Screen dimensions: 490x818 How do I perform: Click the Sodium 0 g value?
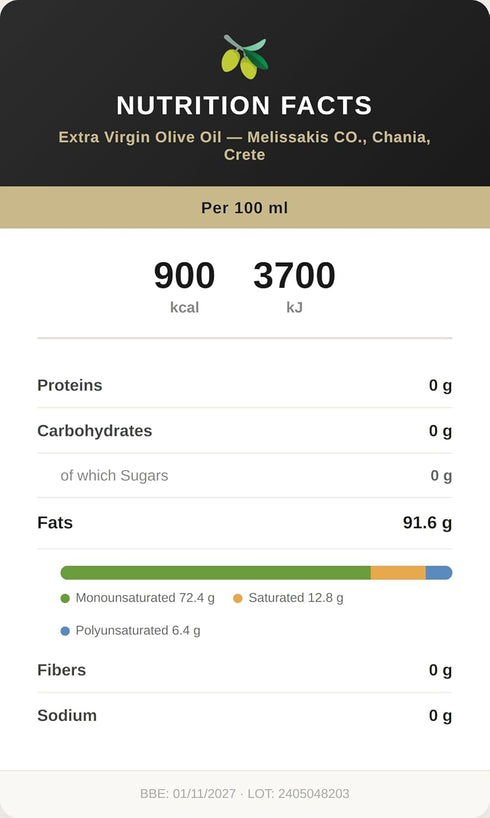[440, 715]
